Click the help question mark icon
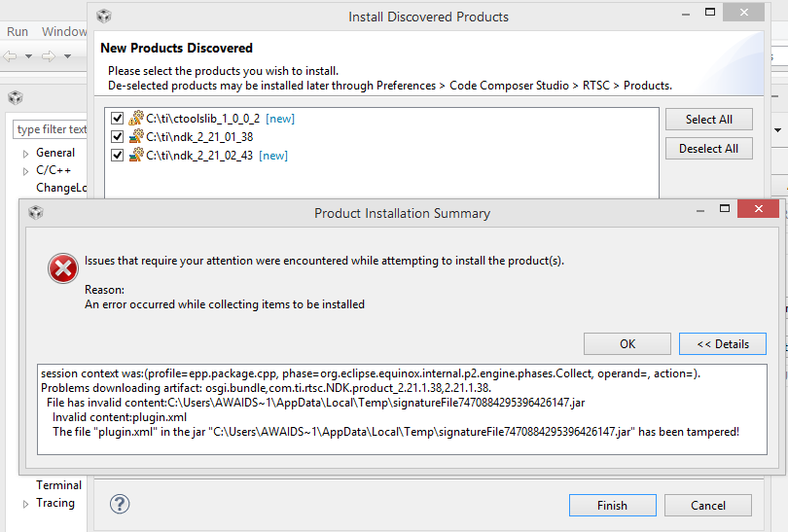 120,504
